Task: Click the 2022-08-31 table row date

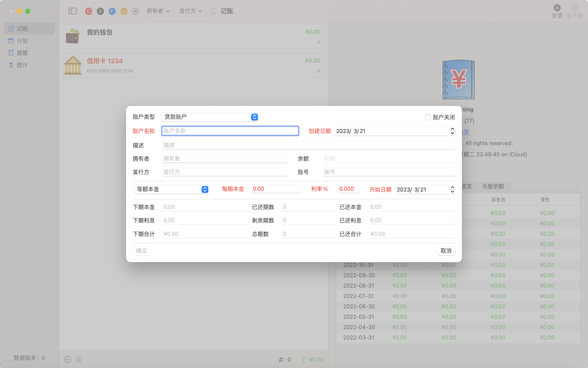Action: [359, 286]
